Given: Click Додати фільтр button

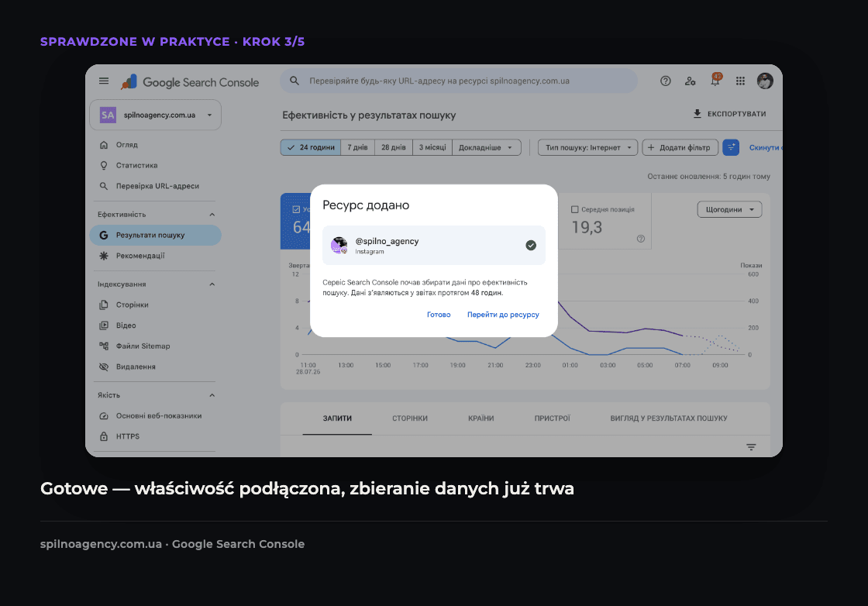Looking at the screenshot, I should point(680,147).
